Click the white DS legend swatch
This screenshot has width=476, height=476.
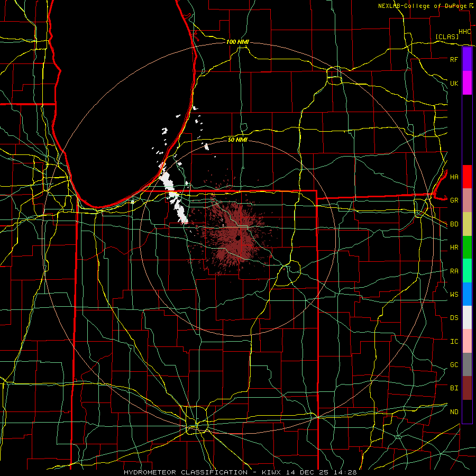pyautogui.click(x=467, y=317)
